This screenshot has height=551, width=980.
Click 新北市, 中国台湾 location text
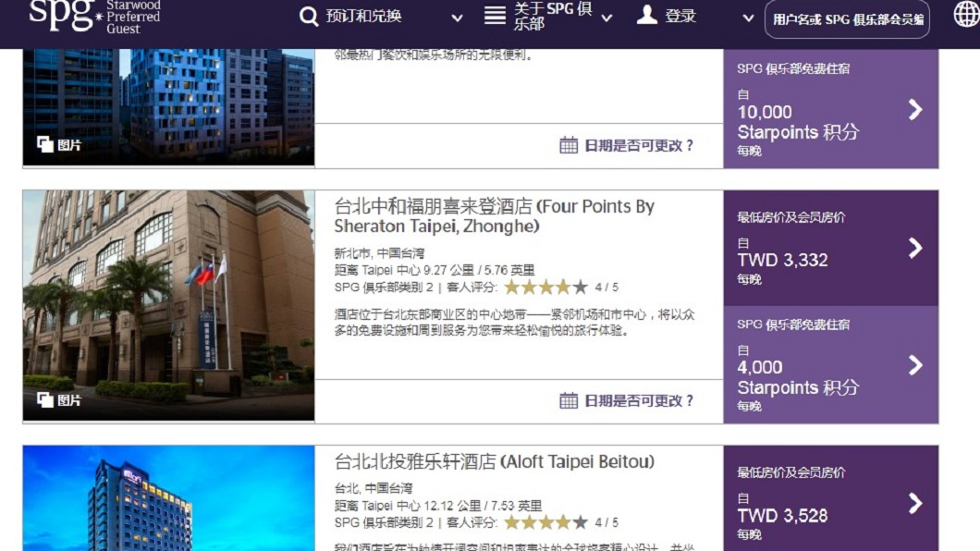tap(379, 253)
